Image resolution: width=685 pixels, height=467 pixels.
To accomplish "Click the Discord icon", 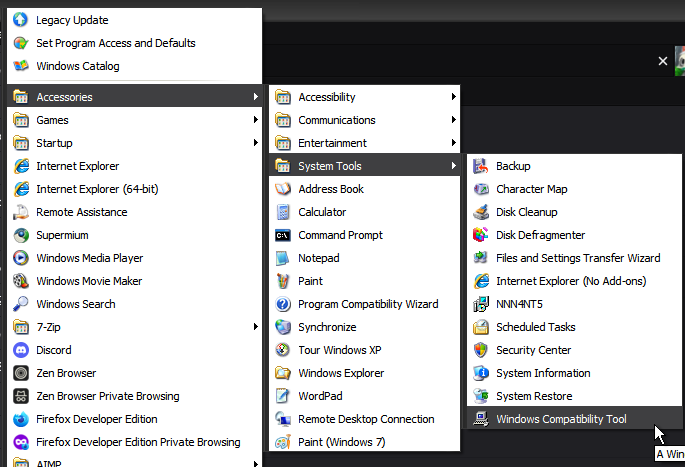I will [x=21, y=350].
